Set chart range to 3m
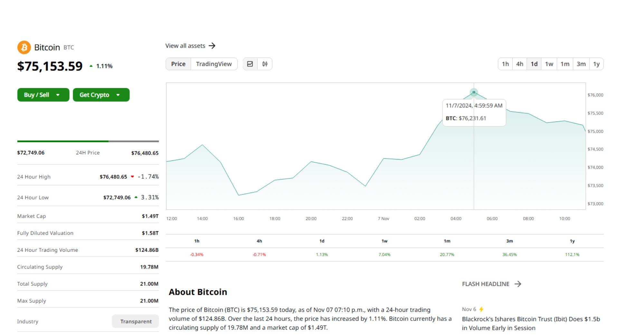Screen dimensions: 644x336 point(581,64)
